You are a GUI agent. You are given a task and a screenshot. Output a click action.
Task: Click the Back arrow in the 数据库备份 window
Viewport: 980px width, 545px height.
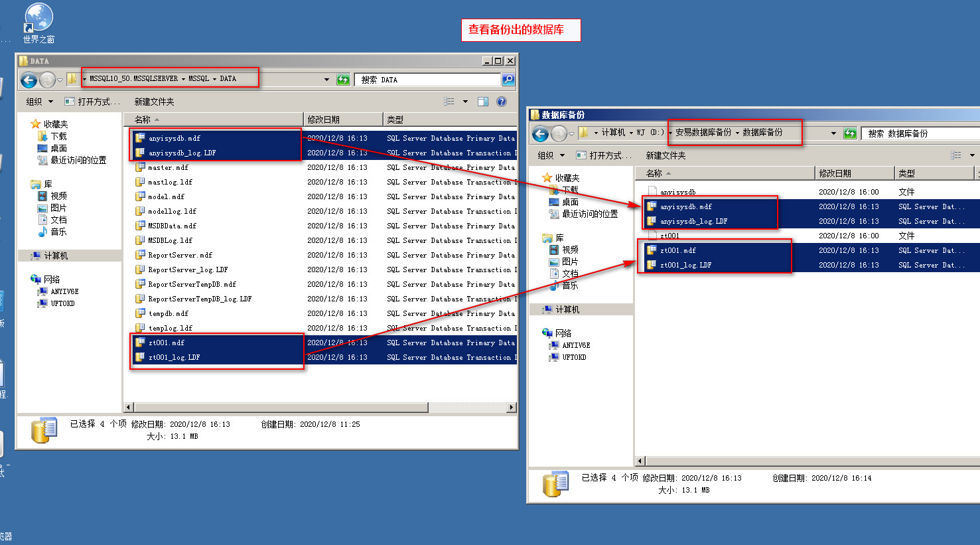[x=541, y=134]
